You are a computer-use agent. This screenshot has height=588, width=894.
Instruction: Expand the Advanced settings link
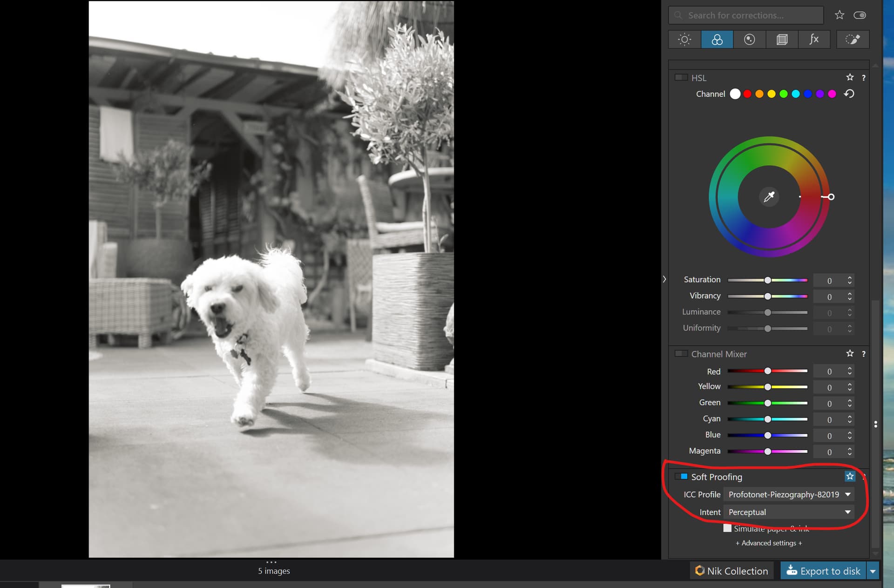click(x=769, y=543)
